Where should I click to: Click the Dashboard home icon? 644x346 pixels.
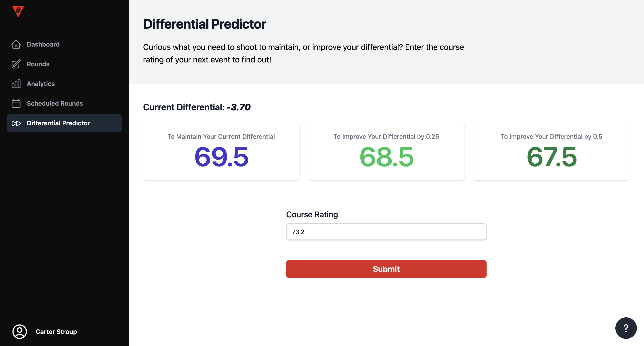[16, 44]
